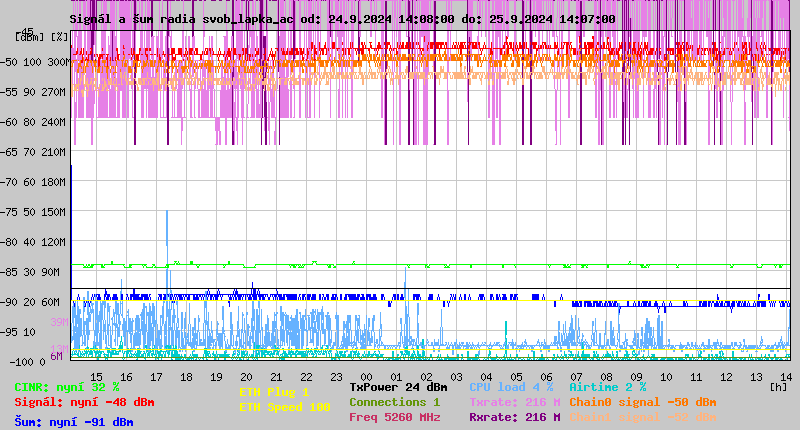
Task: Click the graph title 'Signál a šum radia svob_lapka_ac'
Action: [182, 19]
